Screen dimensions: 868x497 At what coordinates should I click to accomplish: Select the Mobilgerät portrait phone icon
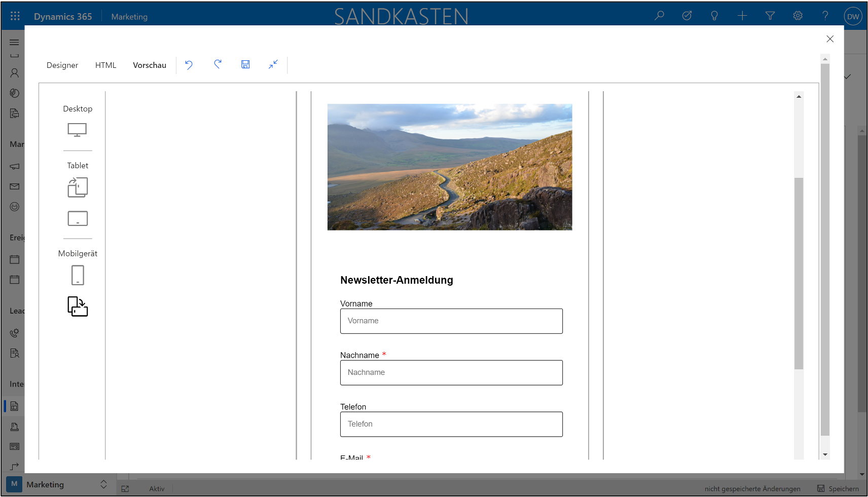[x=78, y=275]
